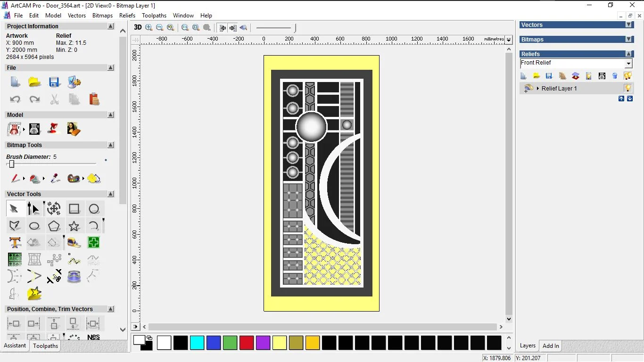Open the Front Relief dropdown
This screenshot has height=362, width=644.
(628, 64)
